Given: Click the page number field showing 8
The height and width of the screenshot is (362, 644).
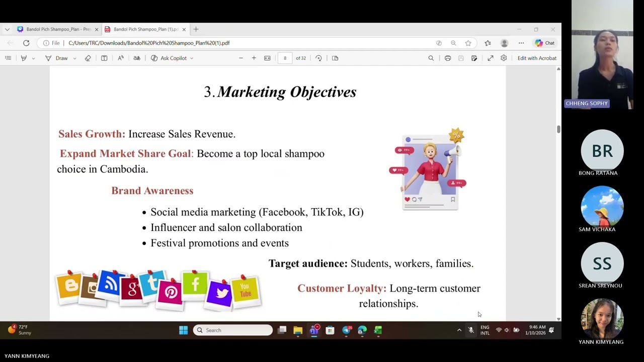Looking at the screenshot, I should pos(285,58).
